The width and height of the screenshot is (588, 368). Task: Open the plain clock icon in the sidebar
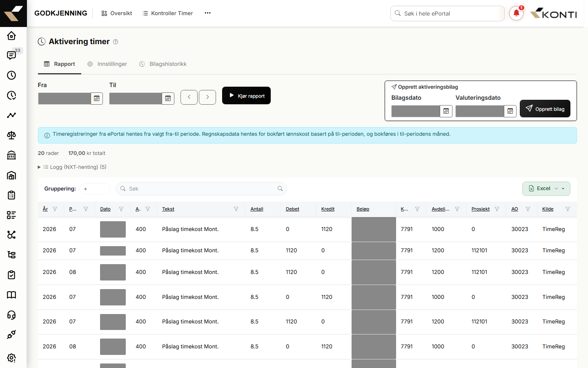coord(11,75)
